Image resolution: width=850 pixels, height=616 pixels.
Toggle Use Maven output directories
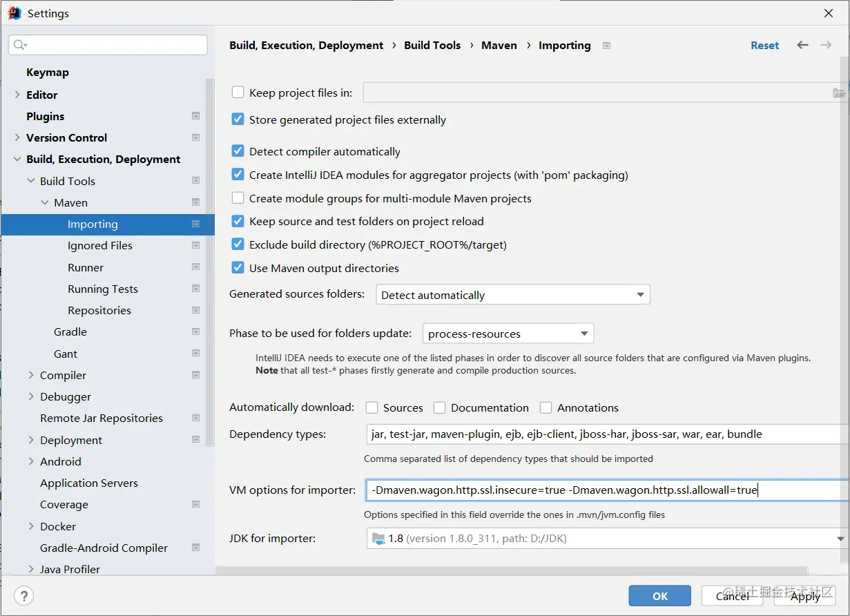tap(238, 268)
